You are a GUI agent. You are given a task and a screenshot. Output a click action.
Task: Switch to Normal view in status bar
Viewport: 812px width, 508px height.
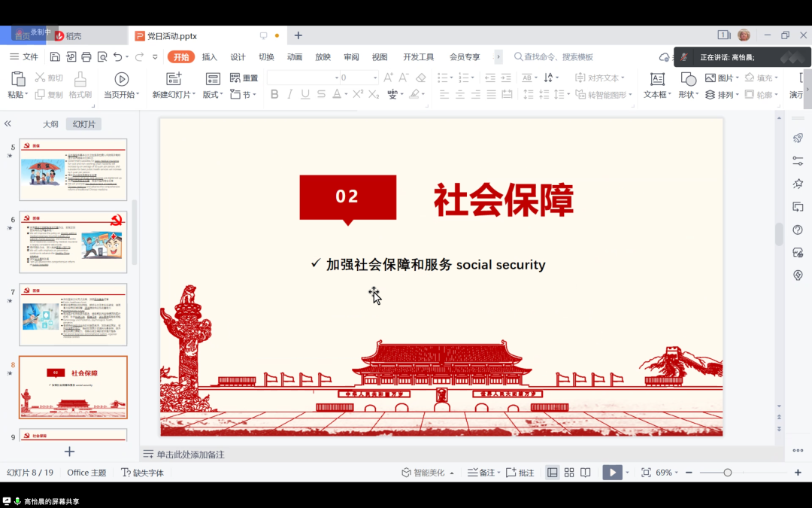click(553, 472)
